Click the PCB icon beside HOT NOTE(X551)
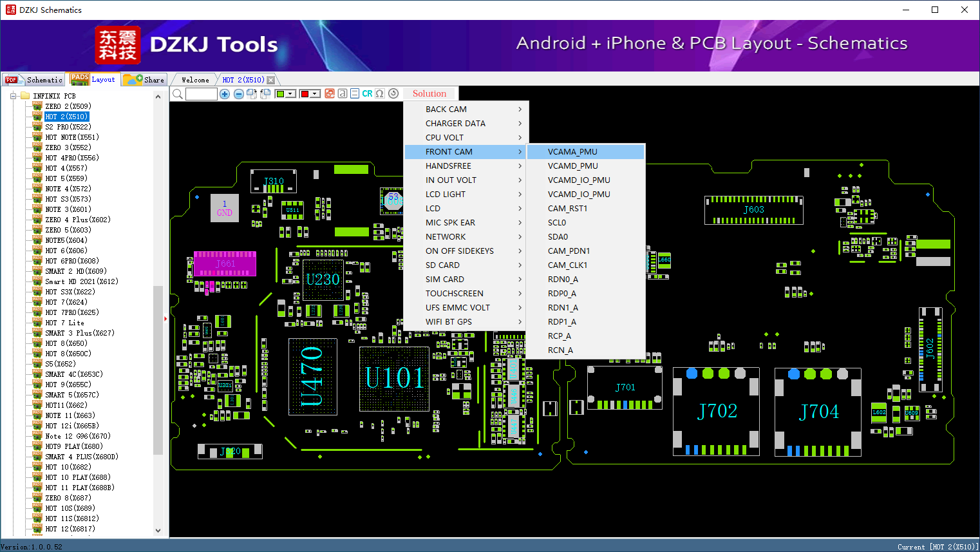Screen dimensions: 980x552 click(37, 137)
